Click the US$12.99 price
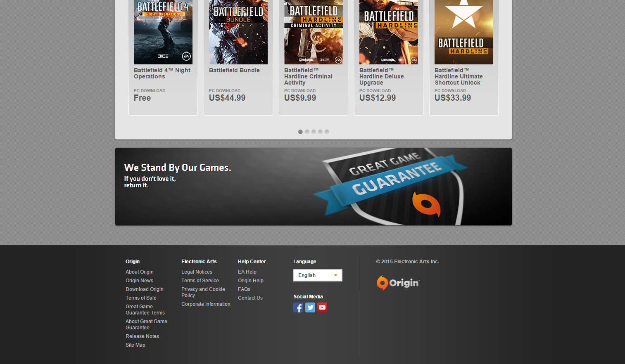This screenshot has height=364, width=625. point(378,98)
